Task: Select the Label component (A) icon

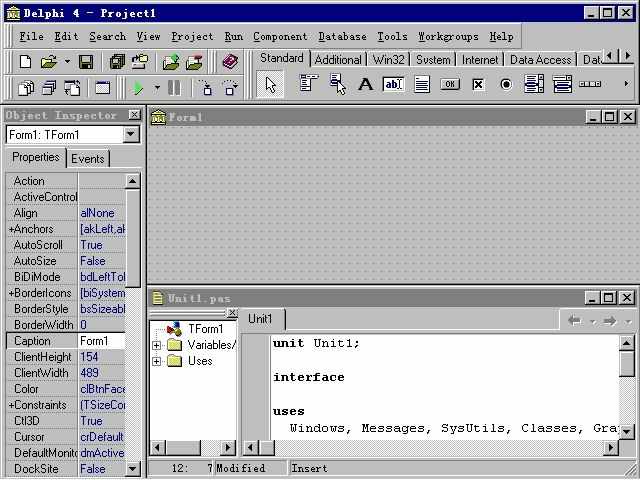Action: coord(365,84)
